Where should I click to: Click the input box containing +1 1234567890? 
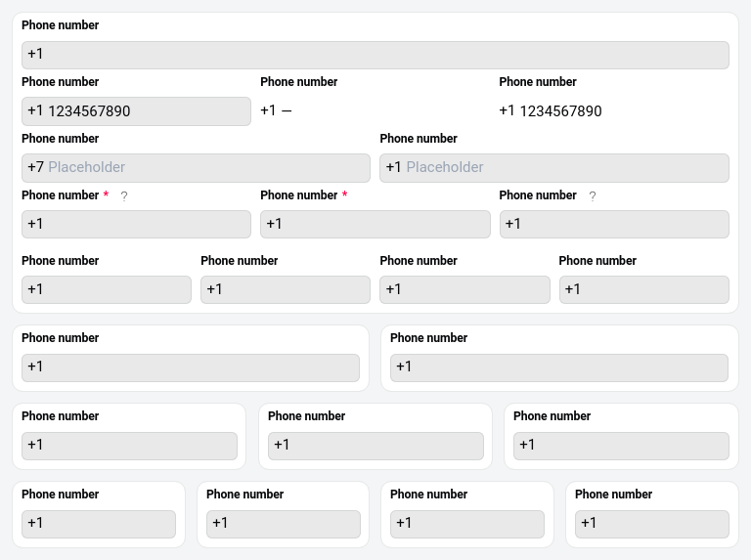136,111
